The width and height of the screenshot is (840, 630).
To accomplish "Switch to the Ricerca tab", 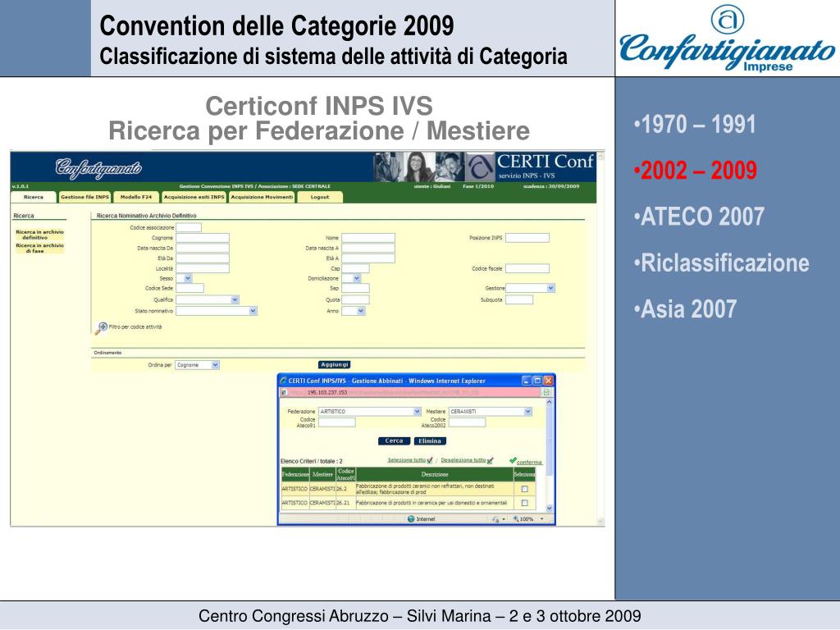I will (x=33, y=197).
